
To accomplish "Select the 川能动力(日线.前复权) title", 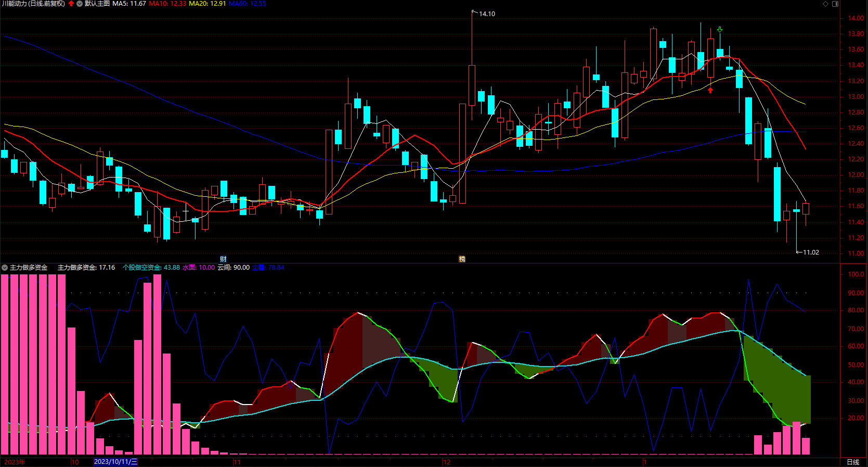I will (x=33, y=4).
